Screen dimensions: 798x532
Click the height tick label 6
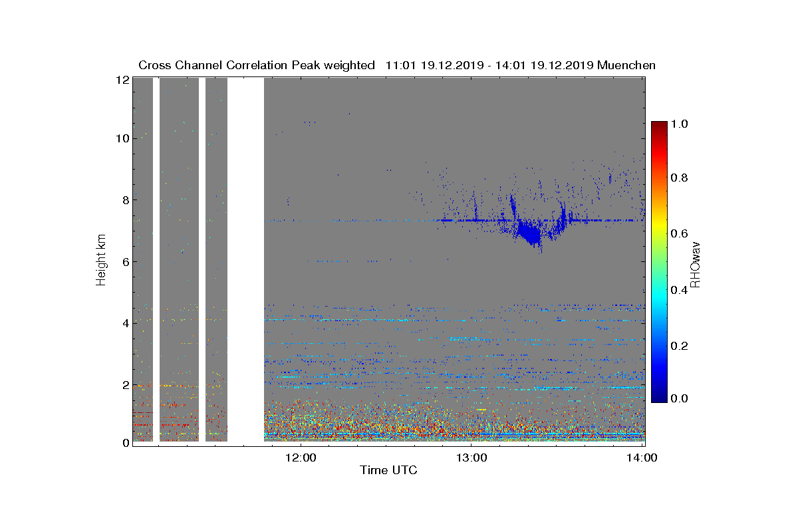[125, 261]
